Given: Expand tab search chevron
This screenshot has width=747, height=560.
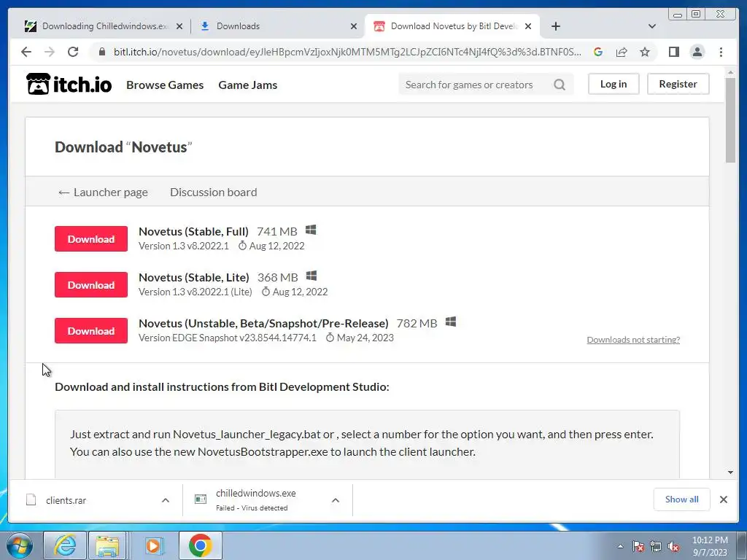Looking at the screenshot, I should 651,26.
